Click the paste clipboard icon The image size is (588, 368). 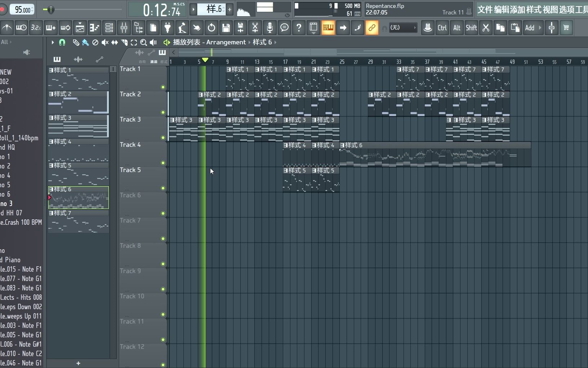coord(515,28)
